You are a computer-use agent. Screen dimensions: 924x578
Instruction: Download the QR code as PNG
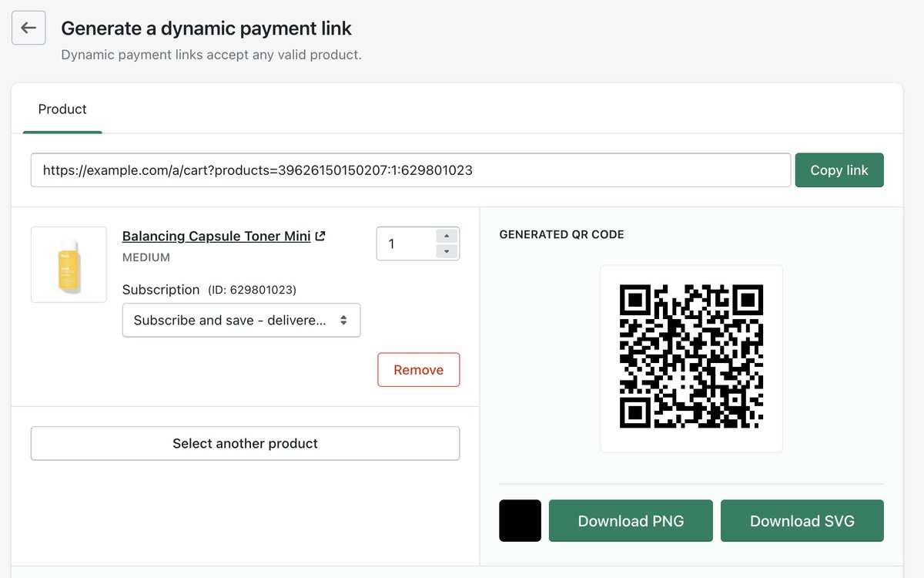coord(631,521)
